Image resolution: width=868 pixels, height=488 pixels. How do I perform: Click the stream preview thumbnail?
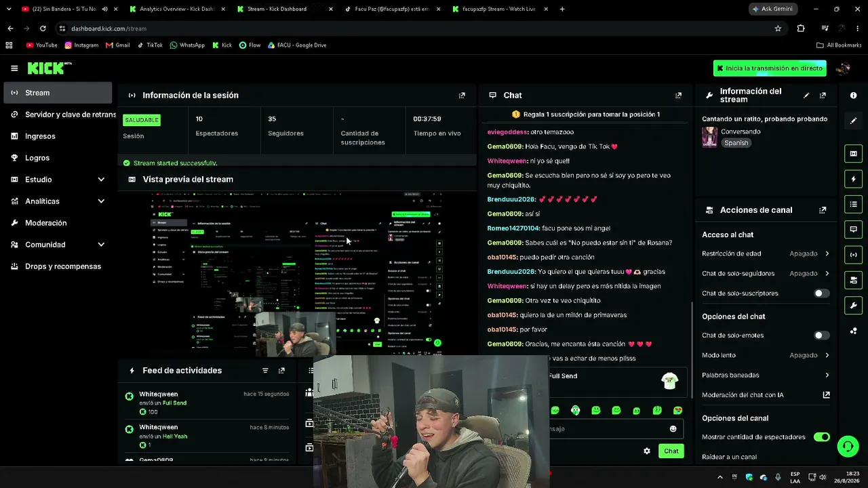click(x=297, y=273)
